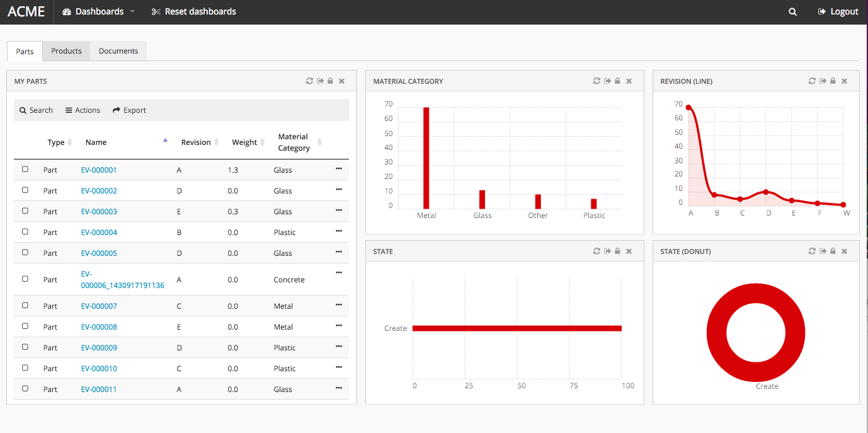Tick the checkbox for part EV-000003
This screenshot has height=433, width=868.
(25, 211)
